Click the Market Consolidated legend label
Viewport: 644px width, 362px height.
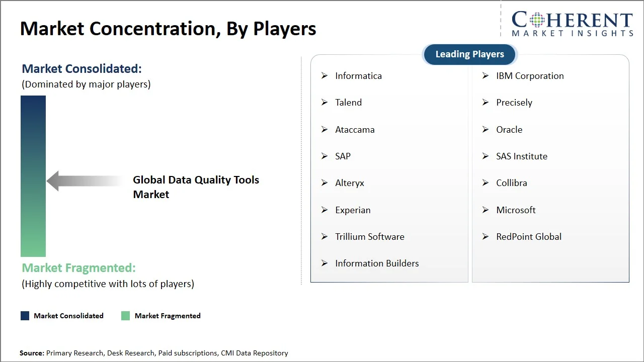(x=68, y=316)
